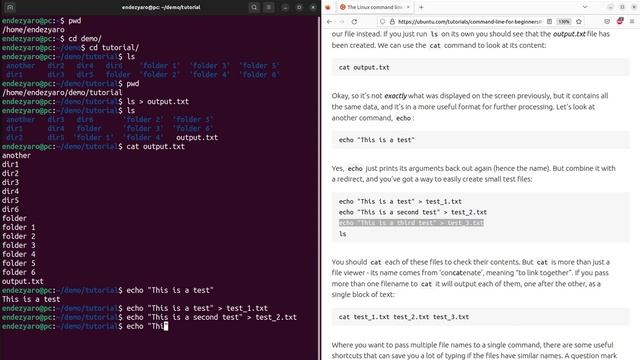Open a new Firefox tab with plus
The width and height of the screenshot is (640, 360).
pyautogui.click(x=421, y=7)
